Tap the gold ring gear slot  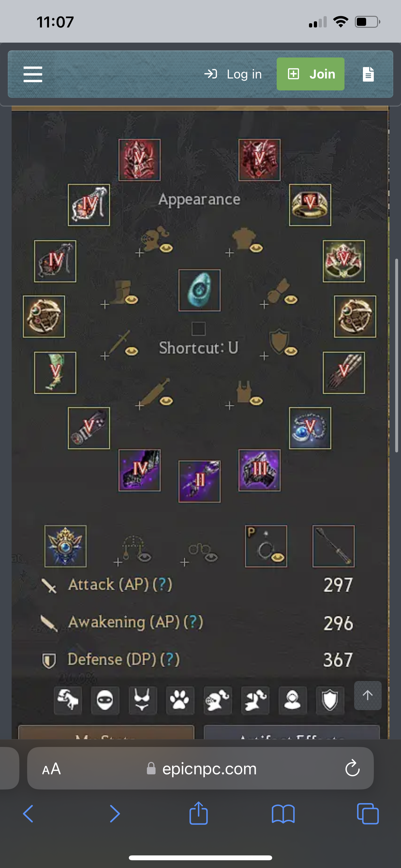pyautogui.click(x=310, y=205)
